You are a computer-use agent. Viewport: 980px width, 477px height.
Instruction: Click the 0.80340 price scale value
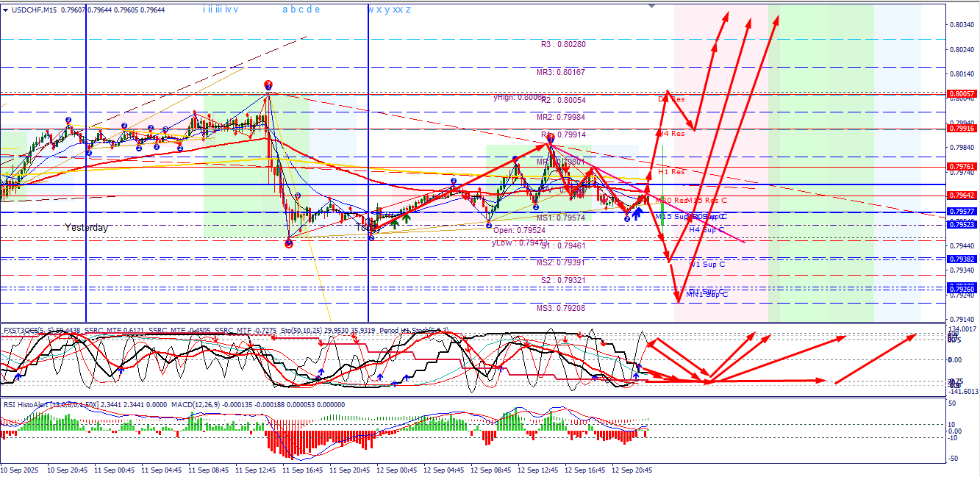963,25
